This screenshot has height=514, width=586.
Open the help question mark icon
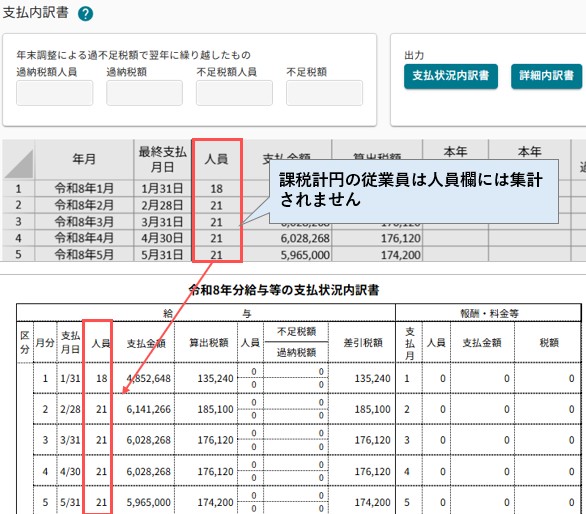tap(85, 14)
